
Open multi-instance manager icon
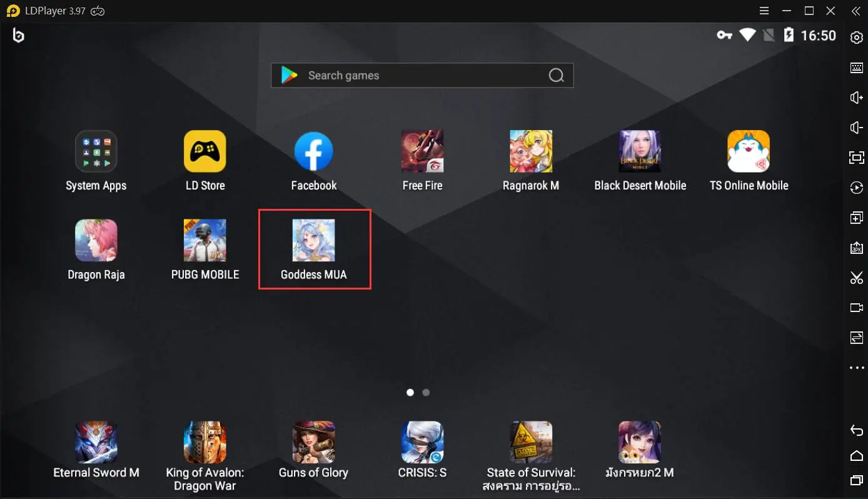point(857,218)
